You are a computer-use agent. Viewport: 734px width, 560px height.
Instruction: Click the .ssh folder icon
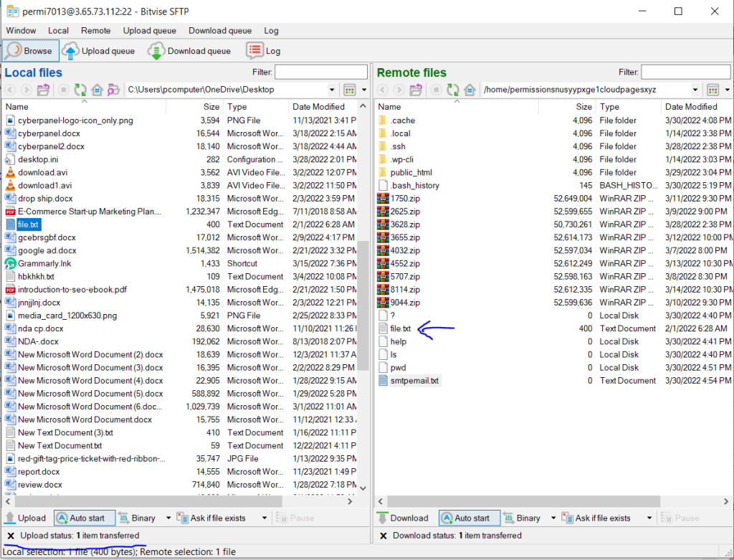tap(383, 146)
